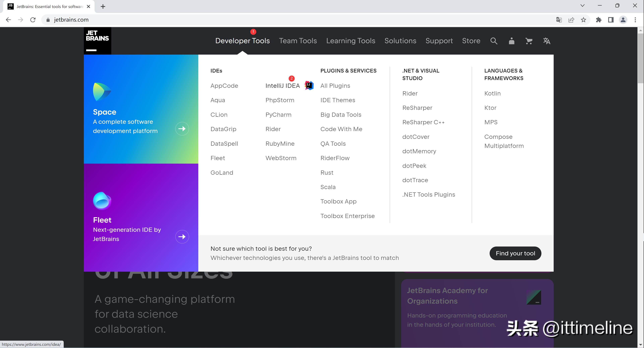This screenshot has height=348, width=644.
Task: Open RubyMine link
Action: [x=280, y=144]
